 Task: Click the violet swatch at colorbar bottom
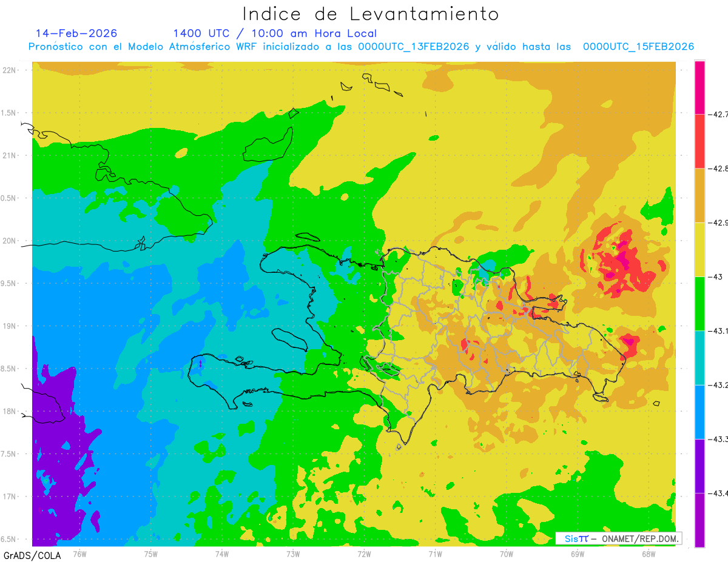(x=699, y=520)
